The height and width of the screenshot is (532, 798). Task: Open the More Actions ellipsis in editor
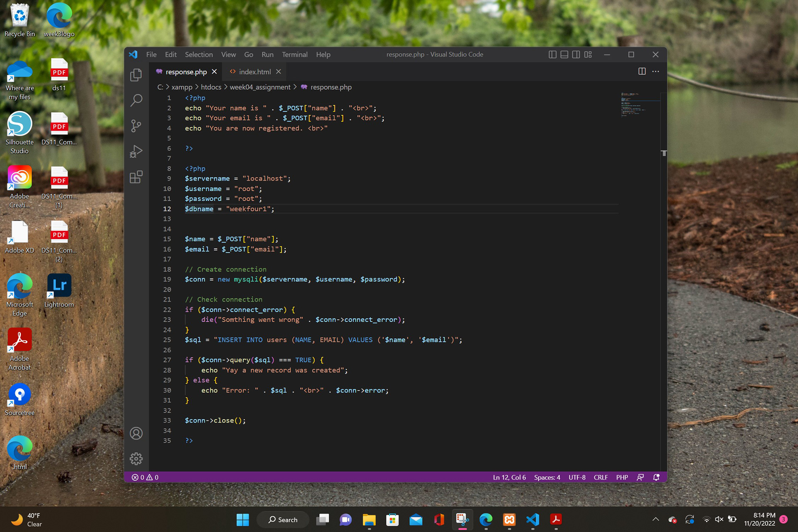click(x=655, y=71)
